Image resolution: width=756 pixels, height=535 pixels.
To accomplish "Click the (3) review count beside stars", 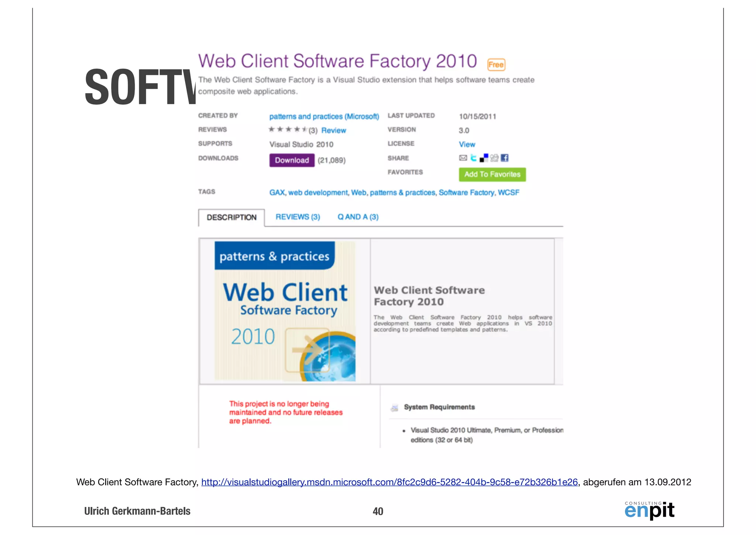I will pos(313,130).
